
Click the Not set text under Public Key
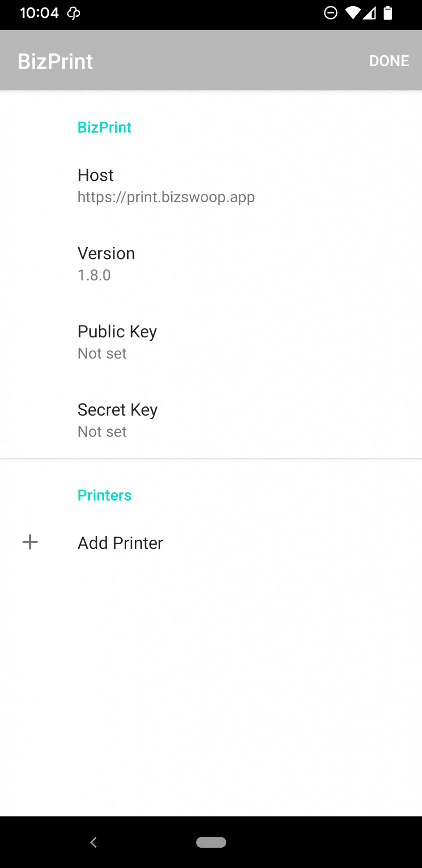[102, 353]
